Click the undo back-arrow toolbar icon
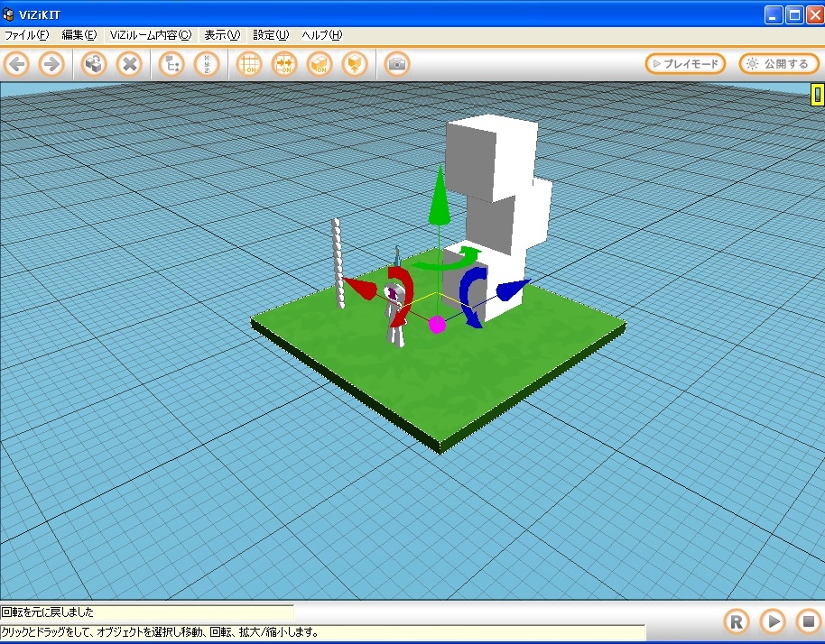Viewport: 825px width, 644px height. click(x=18, y=64)
